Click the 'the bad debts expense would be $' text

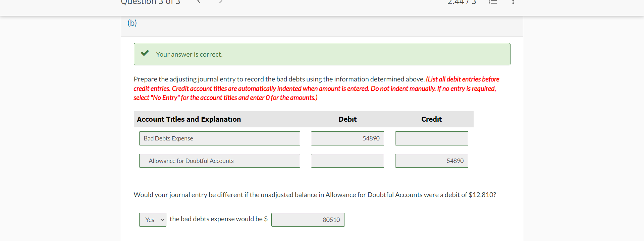click(219, 219)
